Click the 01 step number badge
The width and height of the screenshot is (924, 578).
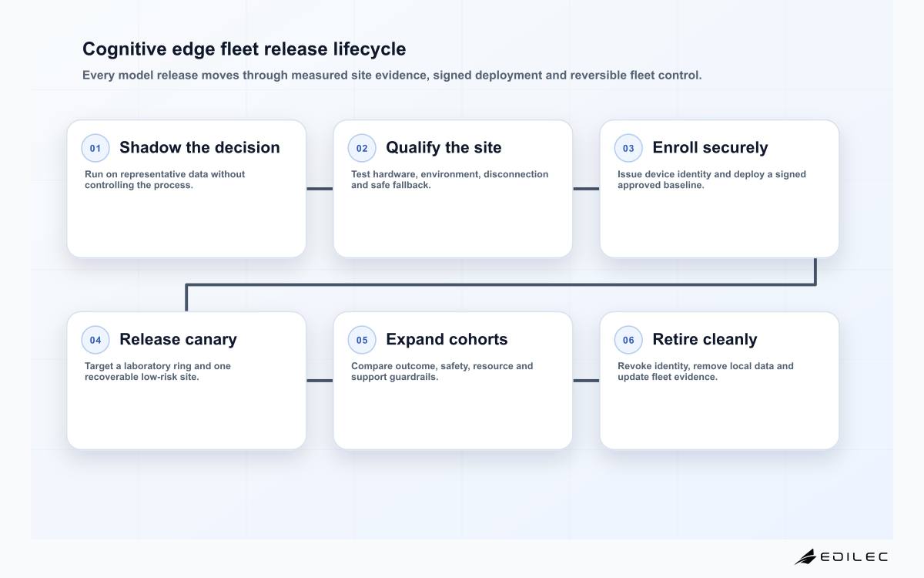95,148
